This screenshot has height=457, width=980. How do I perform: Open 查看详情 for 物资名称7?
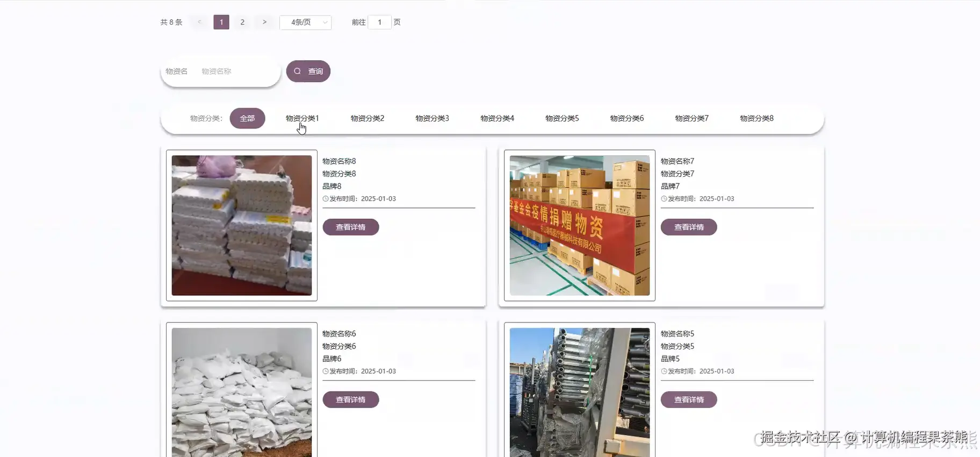coord(689,227)
